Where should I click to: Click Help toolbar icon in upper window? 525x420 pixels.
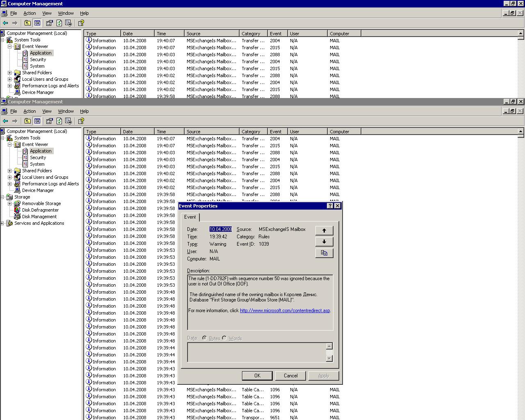[x=81, y=23]
